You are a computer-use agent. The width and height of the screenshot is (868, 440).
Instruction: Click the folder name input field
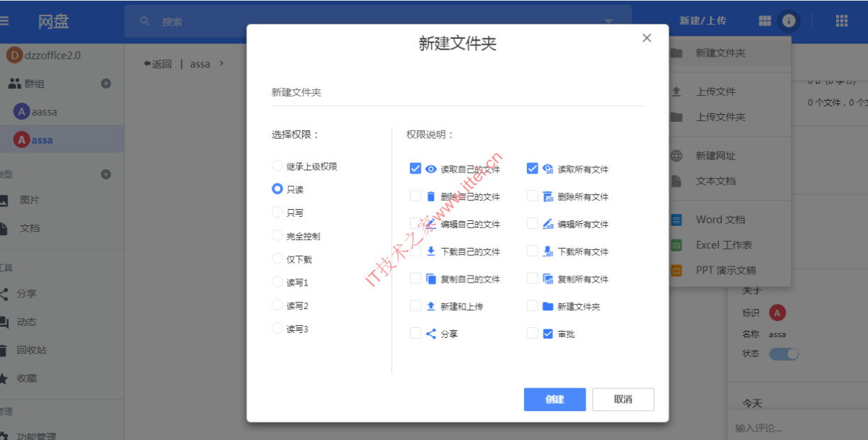tap(457, 93)
